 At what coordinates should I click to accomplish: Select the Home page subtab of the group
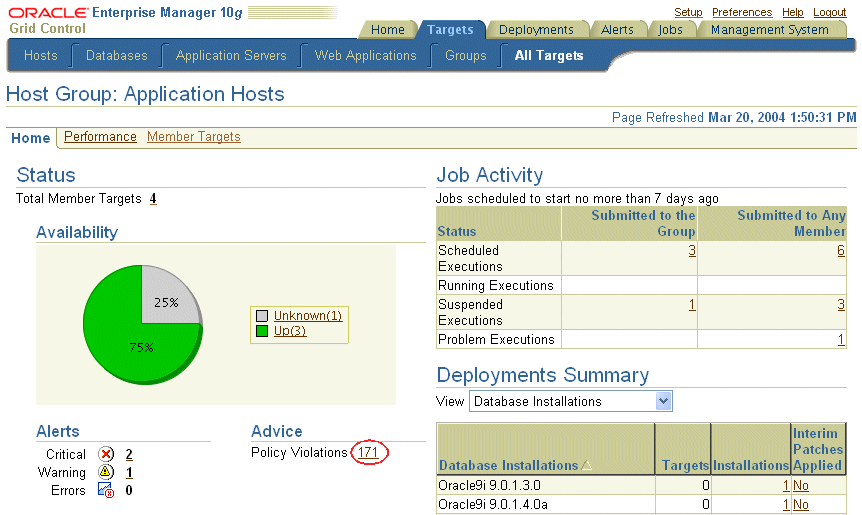(x=31, y=138)
